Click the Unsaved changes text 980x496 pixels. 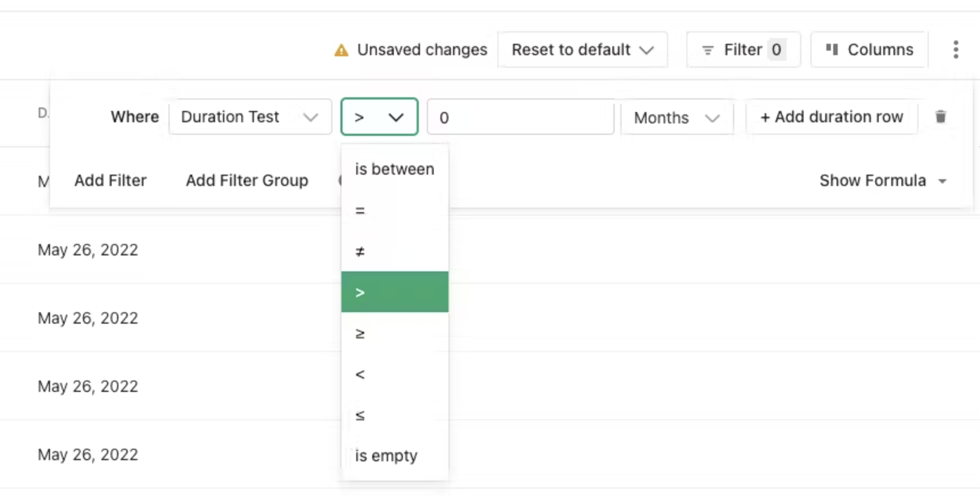point(422,49)
